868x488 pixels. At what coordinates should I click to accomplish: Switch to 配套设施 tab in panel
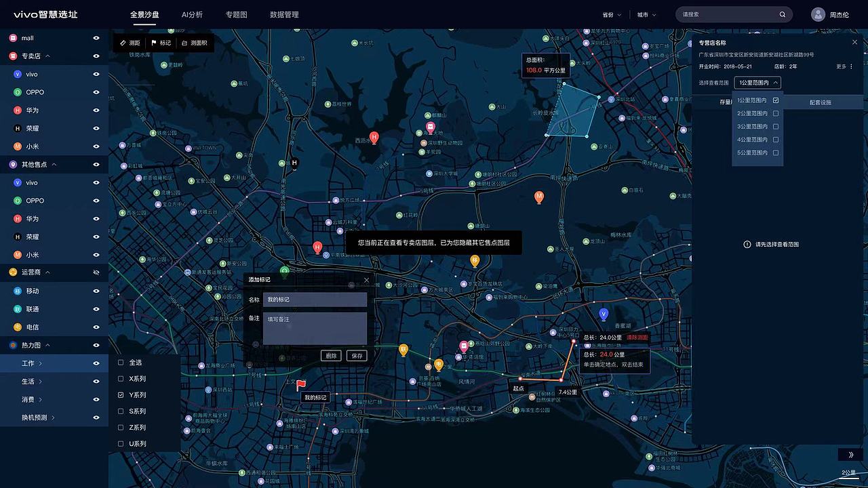tap(821, 102)
